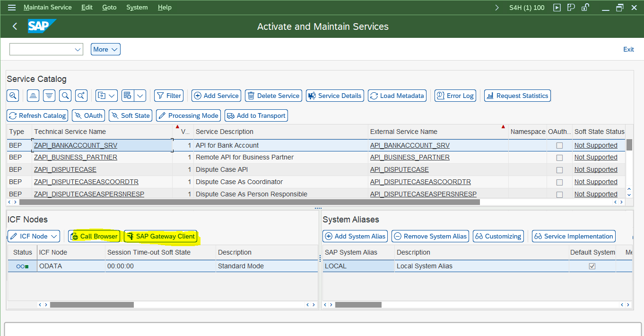The width and height of the screenshot is (644, 336).
Task: Click the unlocked padlock icon in title bar
Action: pyautogui.click(x=585, y=8)
